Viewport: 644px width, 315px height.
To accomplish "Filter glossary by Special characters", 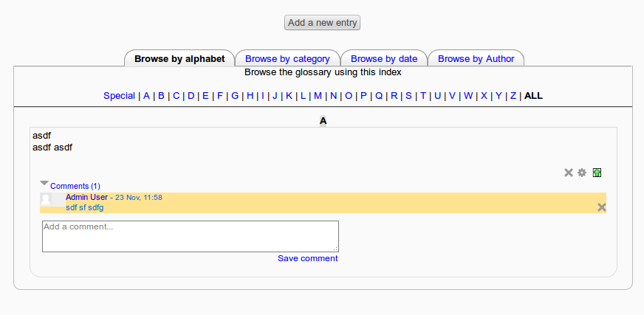I will coord(119,96).
